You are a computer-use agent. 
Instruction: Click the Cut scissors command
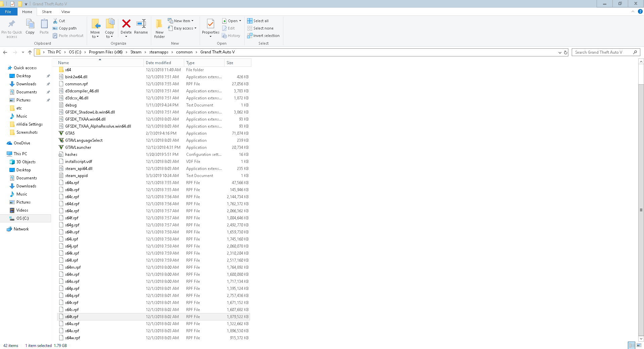click(59, 21)
